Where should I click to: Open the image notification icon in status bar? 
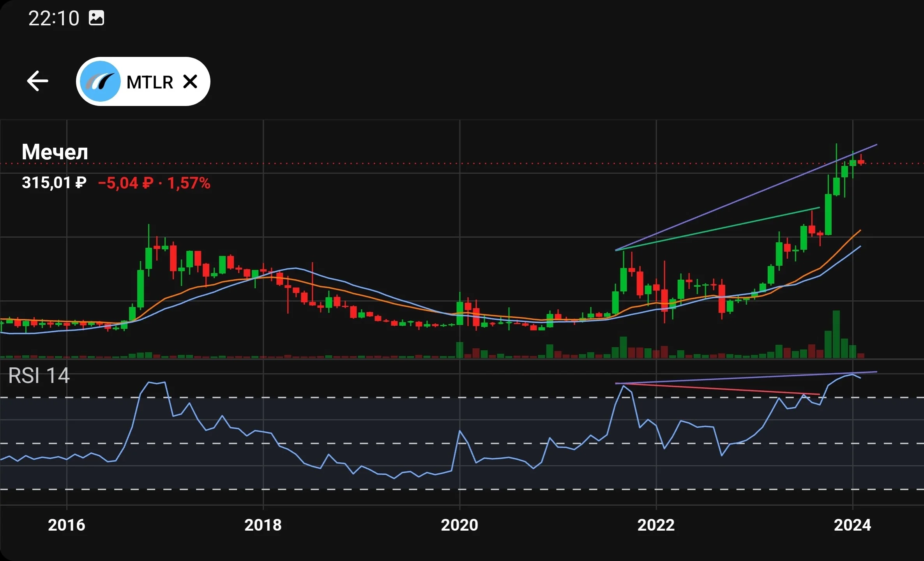coord(96,18)
